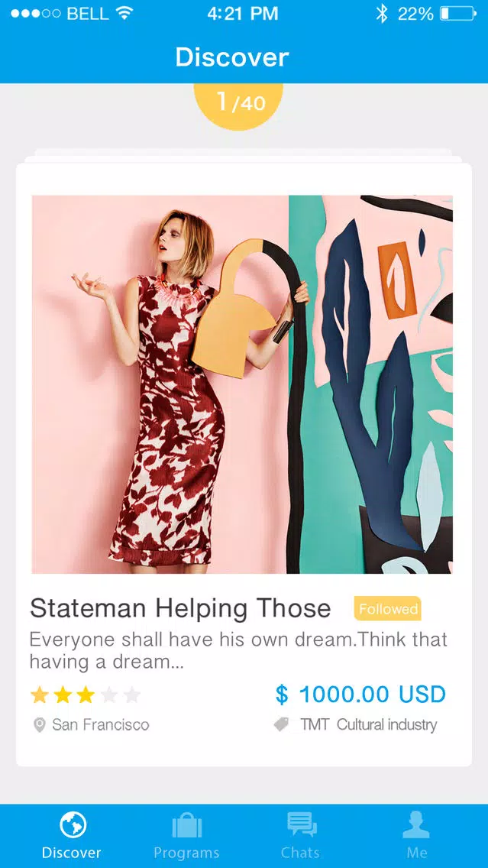Open the Chats speech bubble icon
The image size is (488, 868).
coord(302,824)
